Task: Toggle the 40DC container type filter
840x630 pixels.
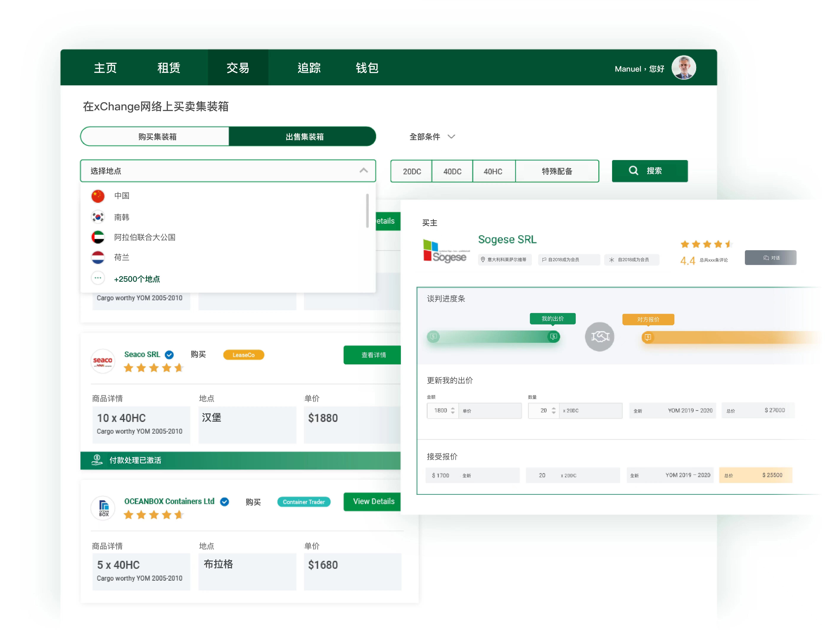Action: pyautogui.click(x=452, y=171)
